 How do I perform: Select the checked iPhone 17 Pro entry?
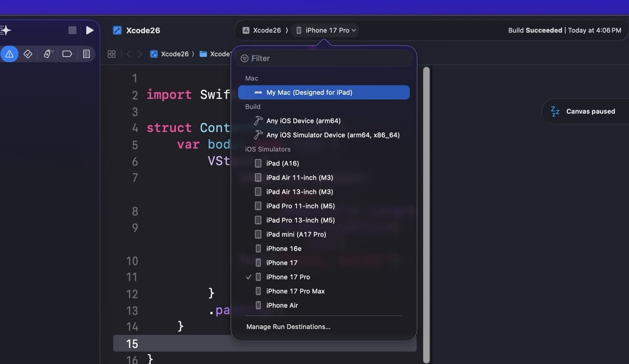click(324, 277)
